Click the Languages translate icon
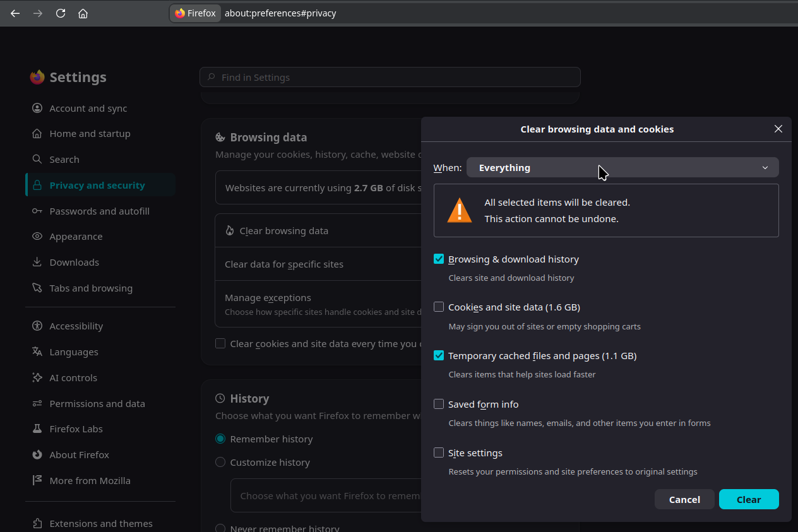Image resolution: width=798 pixels, height=532 pixels. point(37,352)
